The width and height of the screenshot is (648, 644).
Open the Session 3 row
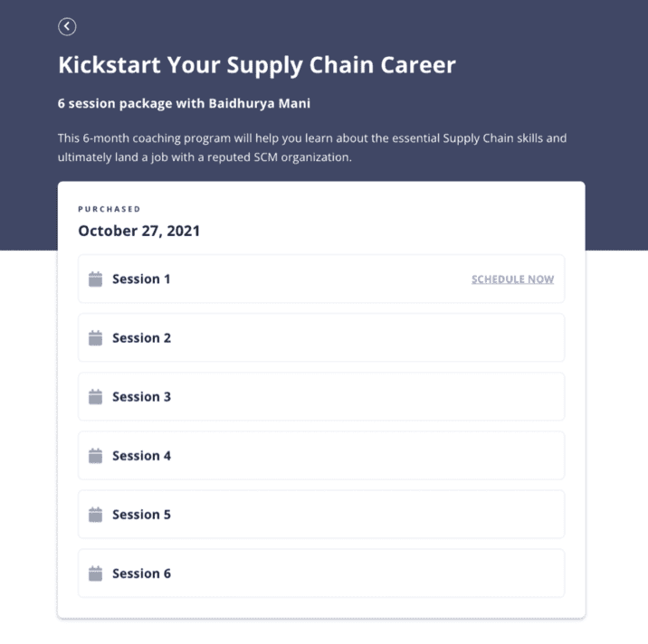click(321, 397)
